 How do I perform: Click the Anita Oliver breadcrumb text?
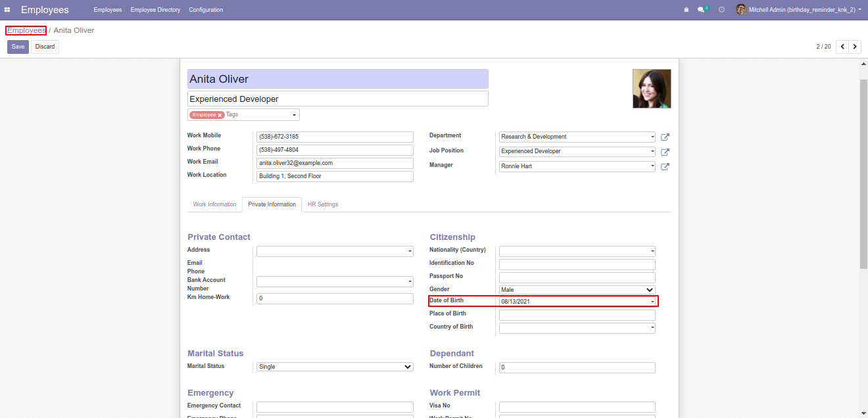74,30
